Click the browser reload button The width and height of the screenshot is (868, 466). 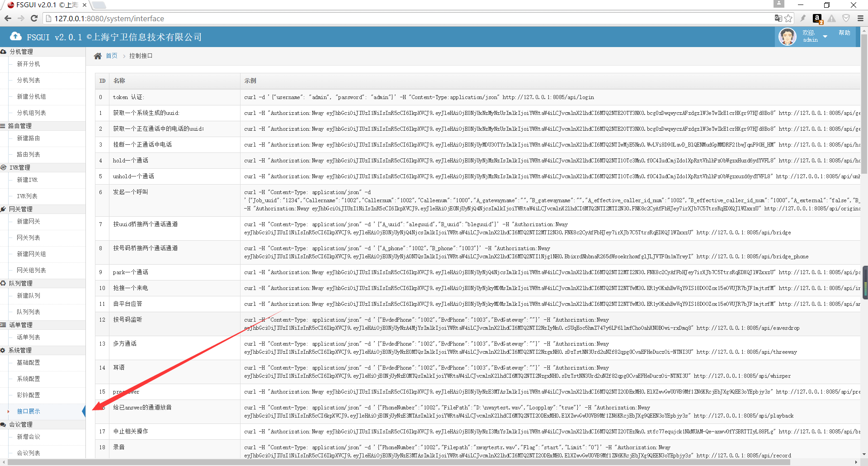coord(34,19)
